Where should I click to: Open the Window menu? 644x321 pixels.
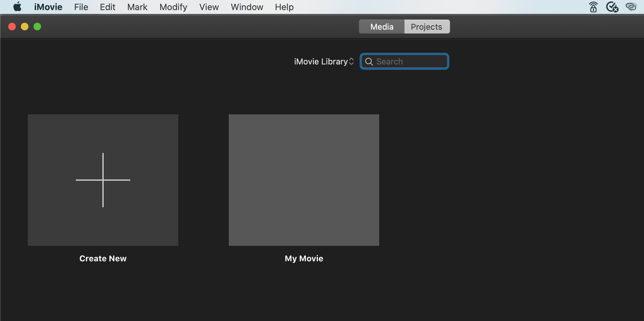coord(247,7)
